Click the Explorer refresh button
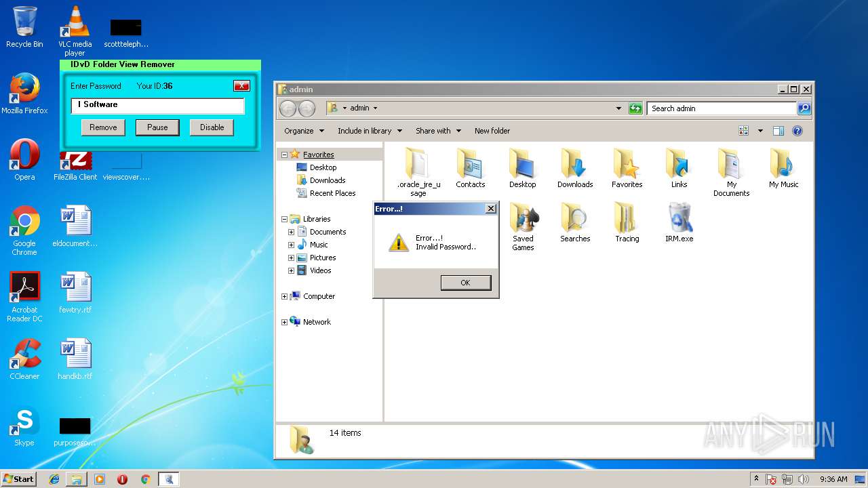868x488 pixels. tap(635, 108)
